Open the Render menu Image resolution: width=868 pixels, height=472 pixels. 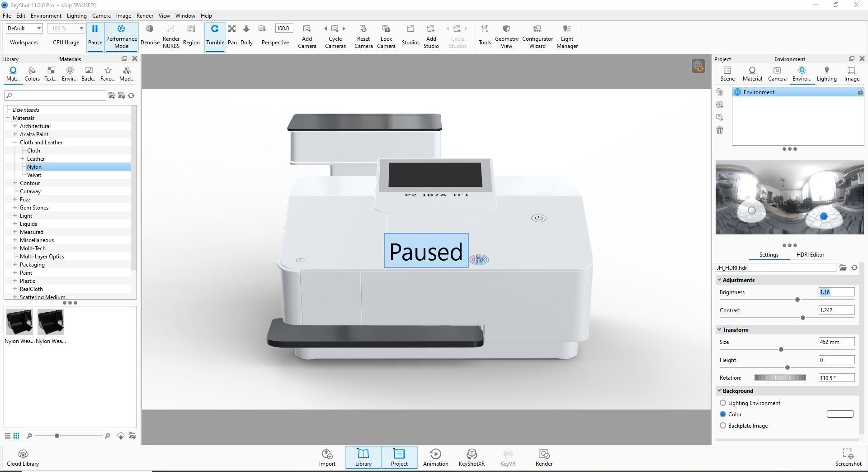tap(145, 15)
